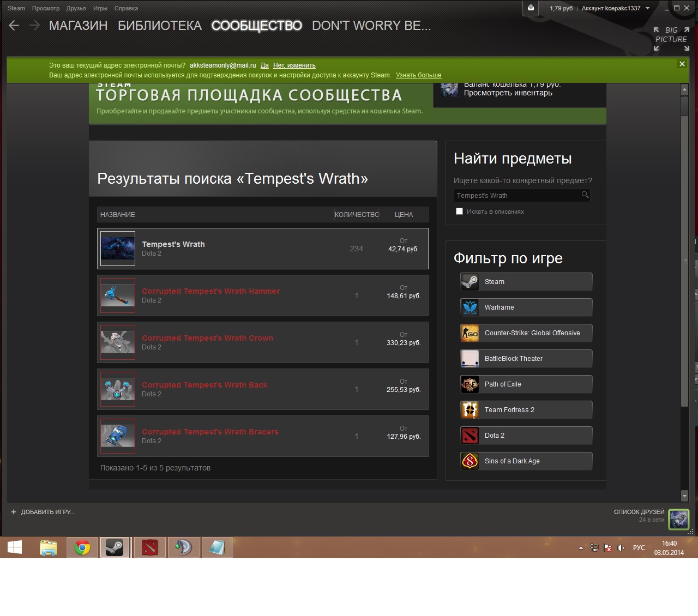This screenshot has height=616, width=698.
Task: Open Corrupted Tempest's Wrath Bracers thumbnail
Action: pos(118,436)
